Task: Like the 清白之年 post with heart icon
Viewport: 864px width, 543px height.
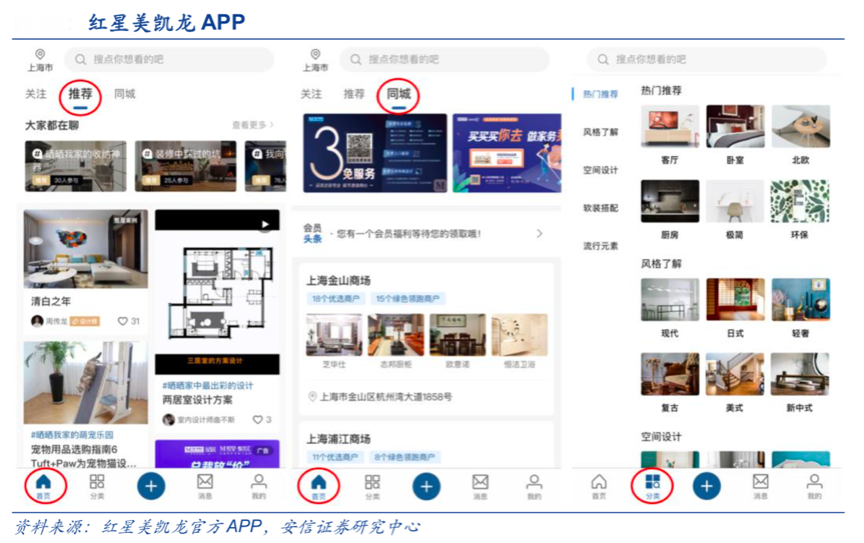Action: click(123, 321)
